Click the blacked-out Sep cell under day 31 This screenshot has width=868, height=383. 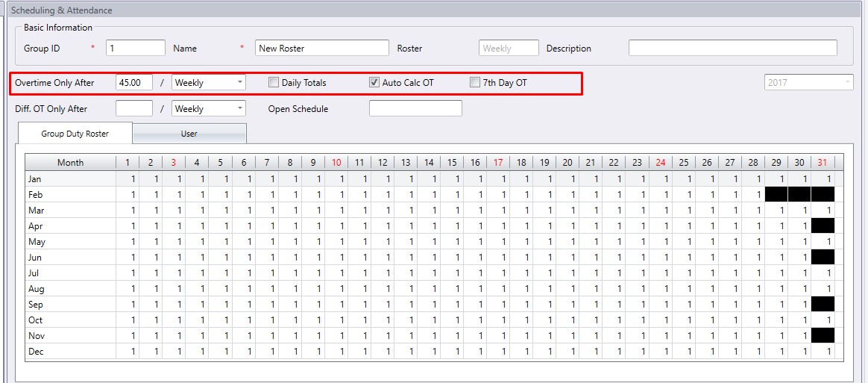click(823, 305)
